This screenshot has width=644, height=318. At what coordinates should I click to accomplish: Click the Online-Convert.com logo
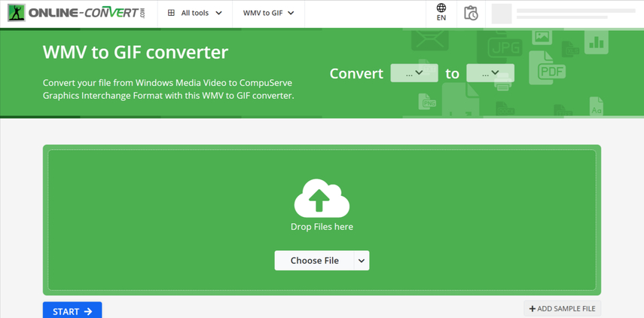click(x=77, y=13)
